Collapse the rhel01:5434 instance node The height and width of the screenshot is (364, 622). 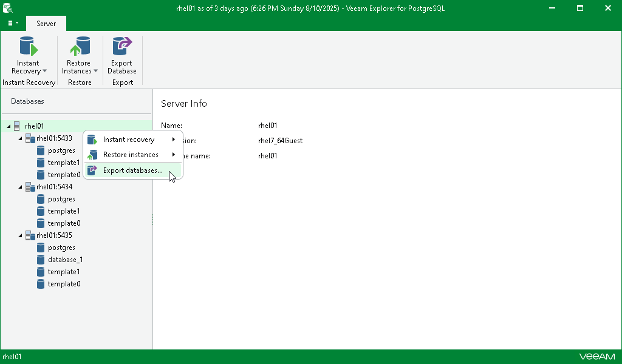[x=20, y=187]
